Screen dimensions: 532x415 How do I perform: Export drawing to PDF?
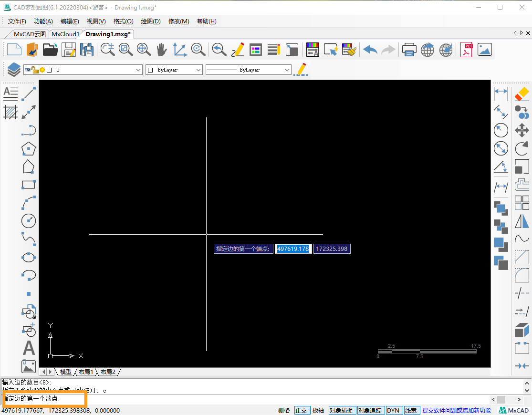click(466, 50)
